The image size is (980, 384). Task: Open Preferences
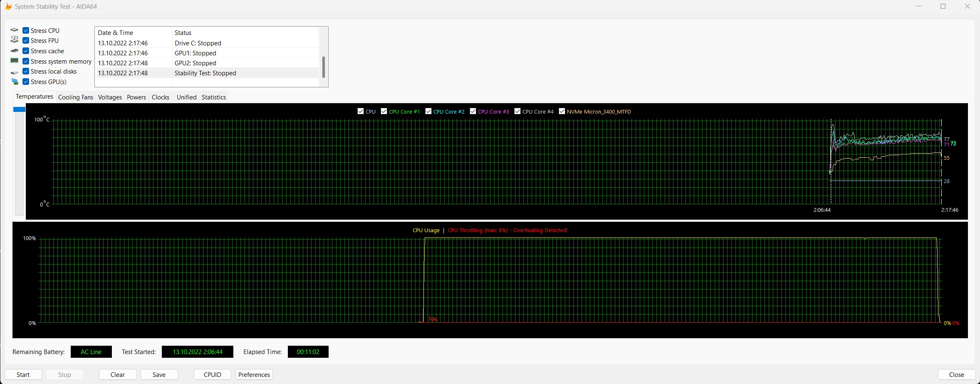254,374
